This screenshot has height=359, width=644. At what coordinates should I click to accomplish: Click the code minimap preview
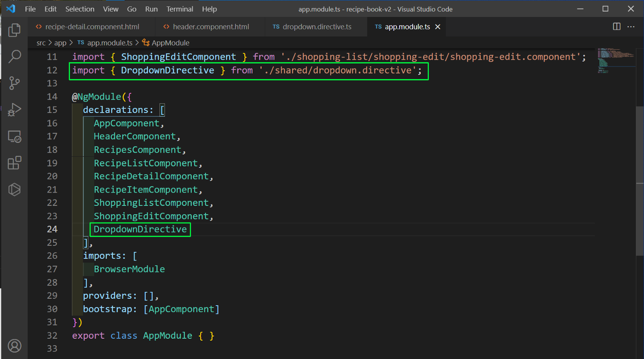tap(617, 61)
